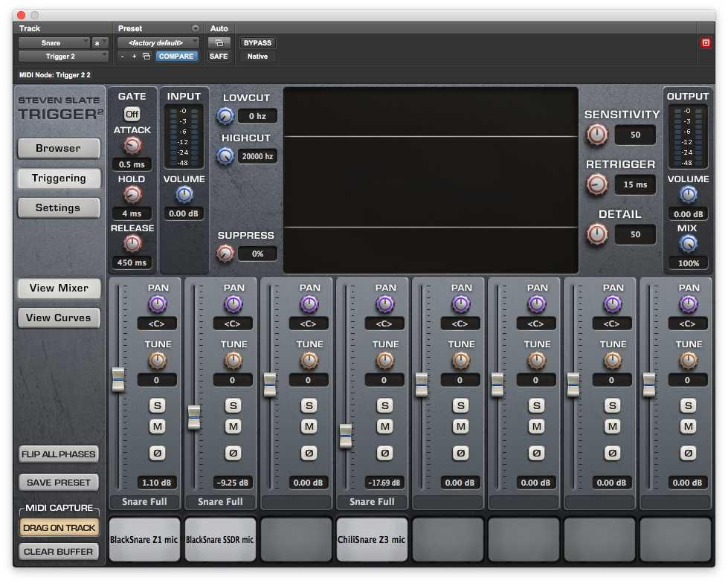Open the factory default preset dropdown
728x583 pixels.
158,43
